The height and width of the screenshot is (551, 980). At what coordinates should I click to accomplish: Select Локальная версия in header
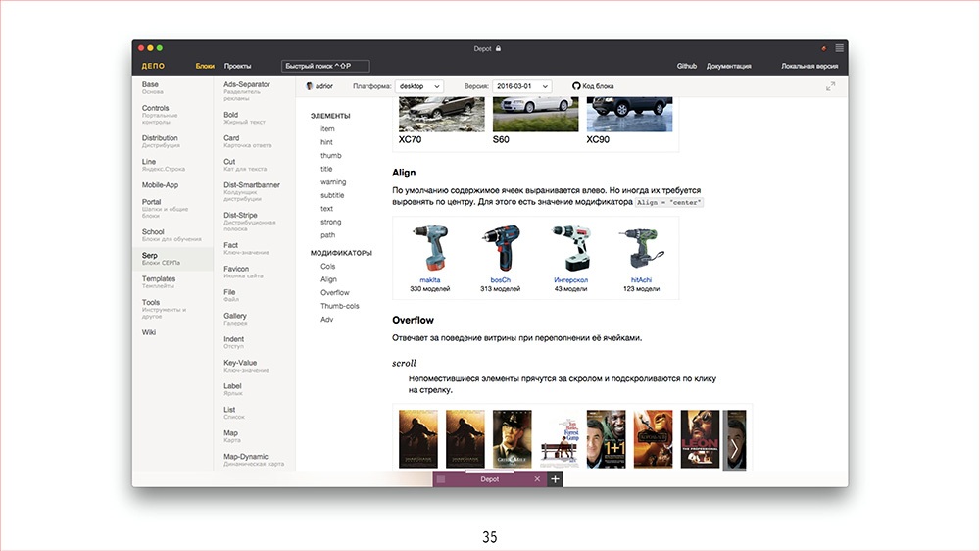click(x=809, y=66)
